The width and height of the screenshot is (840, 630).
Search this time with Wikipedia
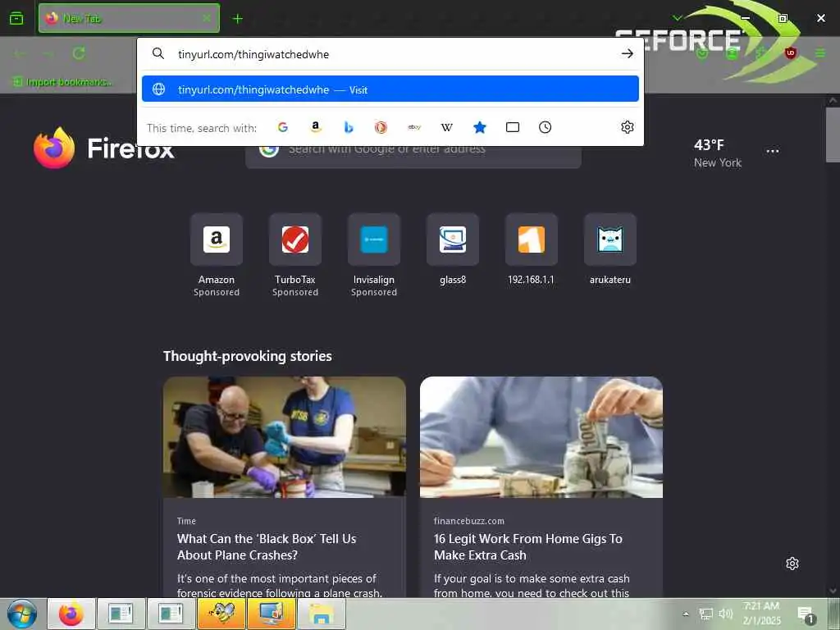[447, 127]
